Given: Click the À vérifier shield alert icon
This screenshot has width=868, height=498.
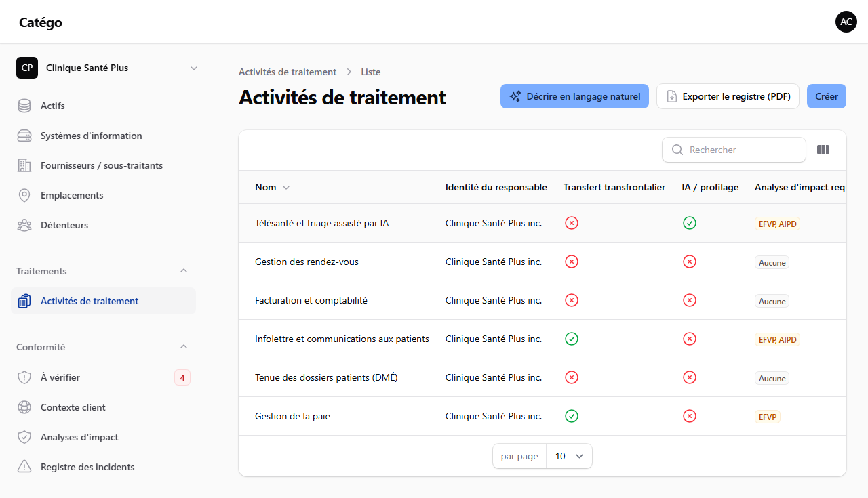Looking at the screenshot, I should [24, 377].
